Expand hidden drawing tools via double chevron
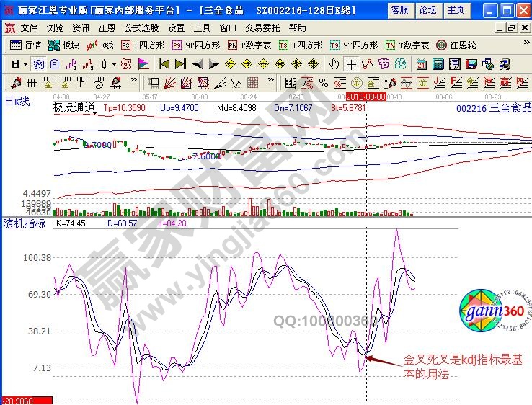The width and height of the screenshot is (532, 405). click(133, 80)
